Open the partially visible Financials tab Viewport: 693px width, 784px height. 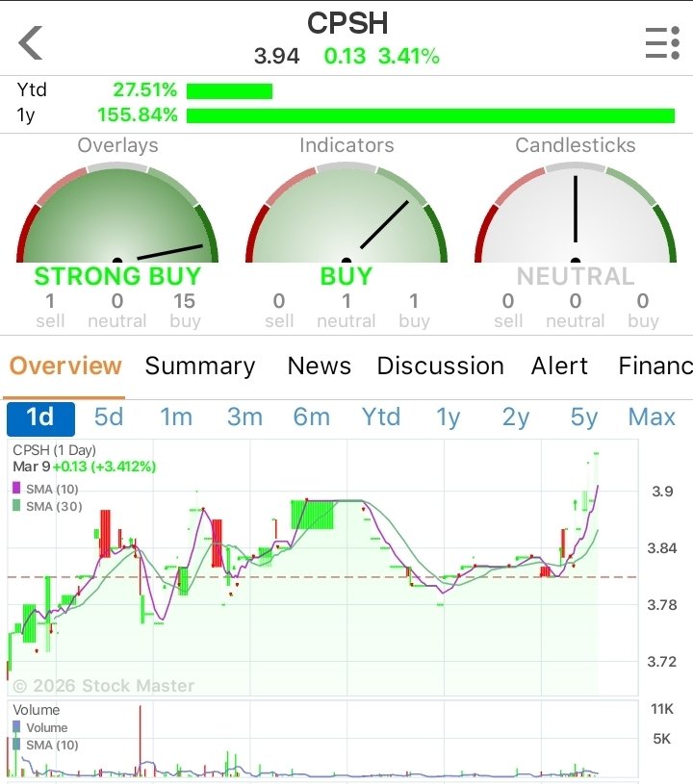coord(655,366)
